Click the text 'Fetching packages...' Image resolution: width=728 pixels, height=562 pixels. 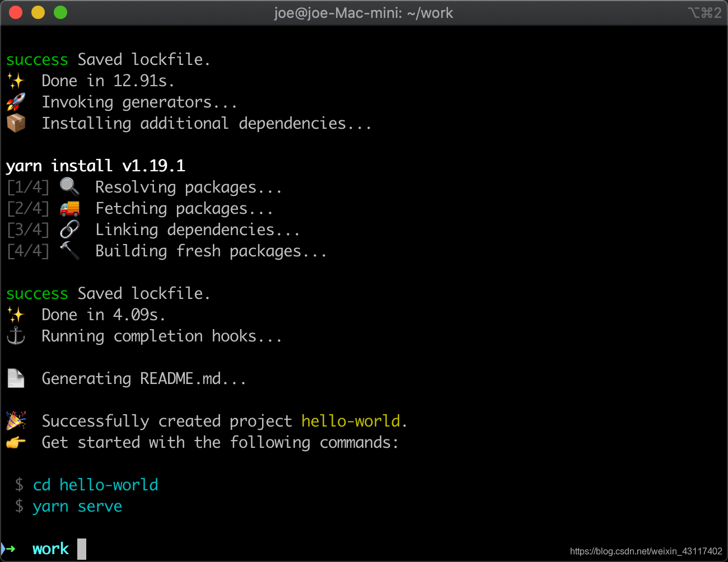point(184,208)
